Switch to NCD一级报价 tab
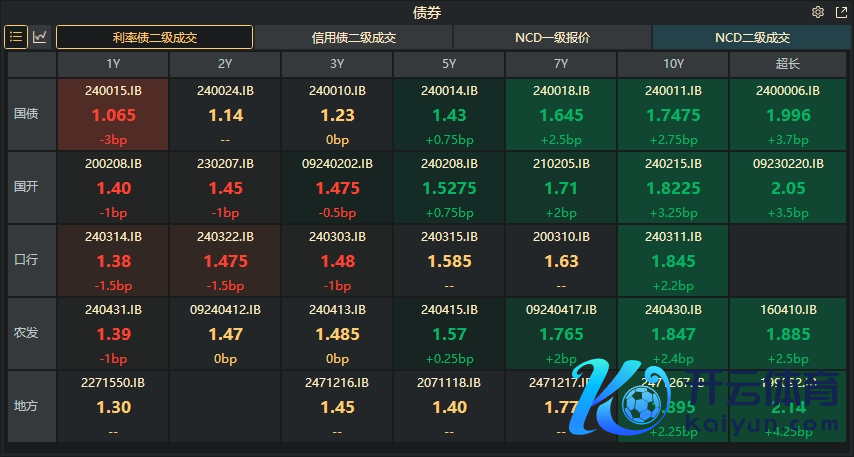 click(552, 38)
